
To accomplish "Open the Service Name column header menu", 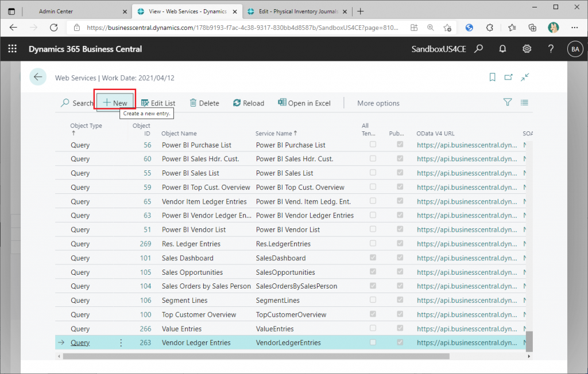I will (276, 134).
